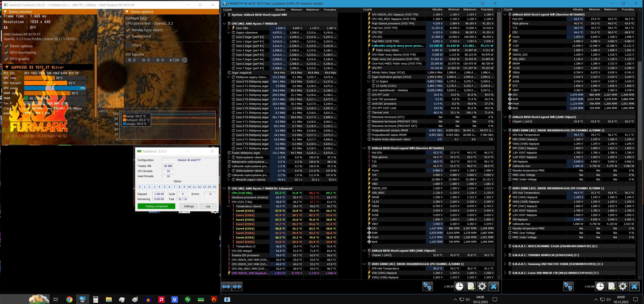Click the collapse sensor columns arrows icon
This screenshot has width=644, height=304.
tap(237, 287)
